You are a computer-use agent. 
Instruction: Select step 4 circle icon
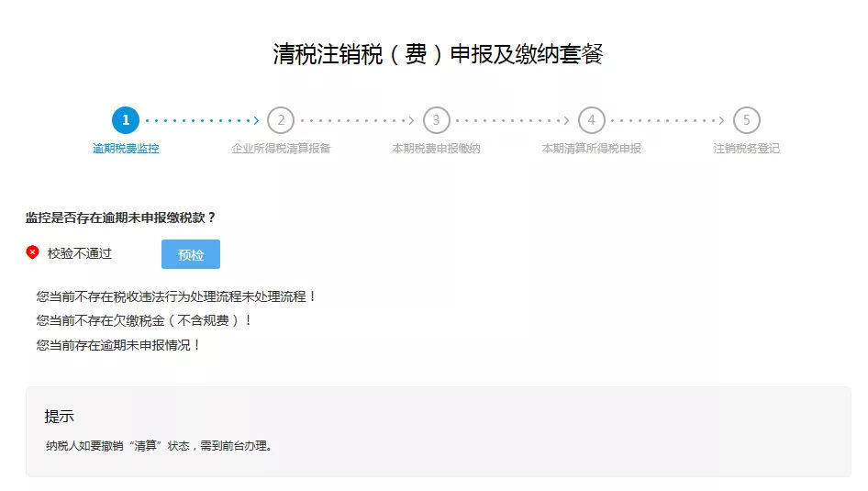click(x=591, y=120)
